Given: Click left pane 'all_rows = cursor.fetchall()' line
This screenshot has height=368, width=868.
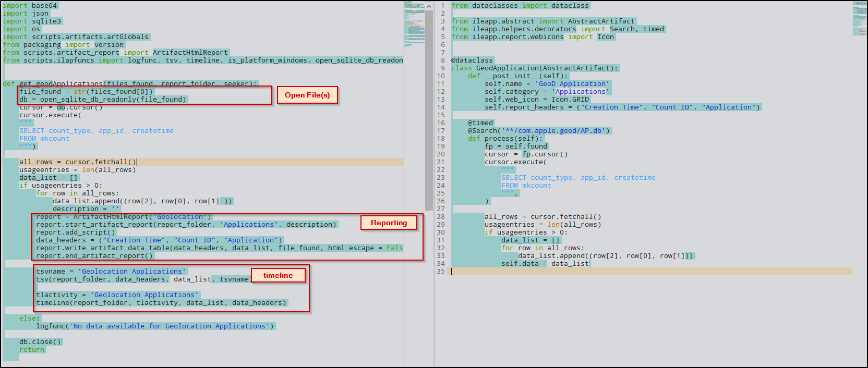Looking at the screenshot, I should tap(78, 162).
